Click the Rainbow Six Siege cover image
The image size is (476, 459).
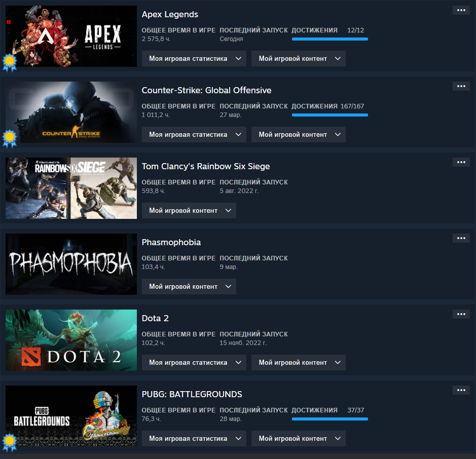(71, 188)
